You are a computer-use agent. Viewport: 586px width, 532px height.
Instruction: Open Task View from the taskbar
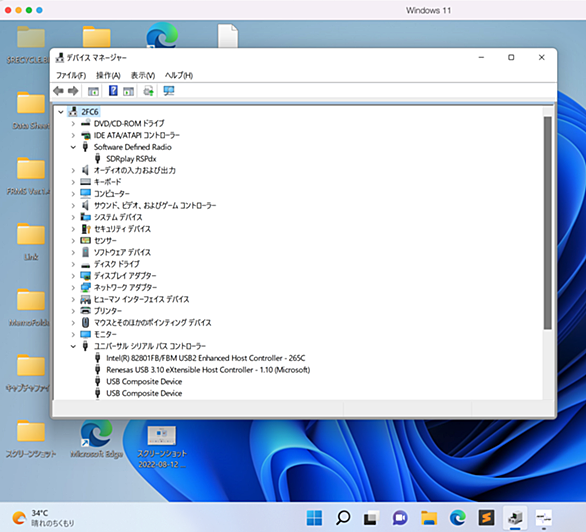point(371,518)
